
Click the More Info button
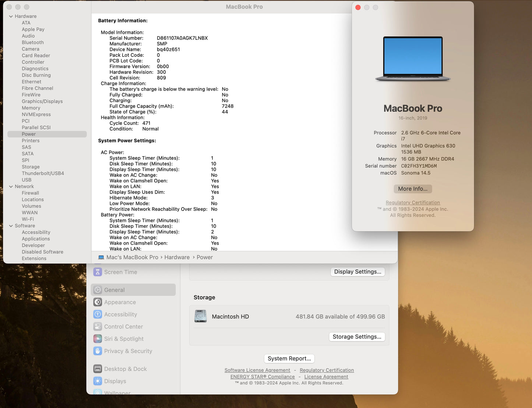coord(412,189)
